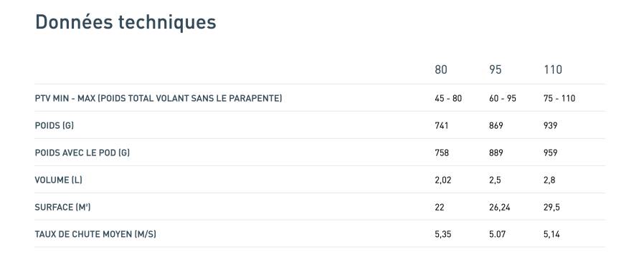Click the POIDS (G) row label

pyautogui.click(x=55, y=125)
